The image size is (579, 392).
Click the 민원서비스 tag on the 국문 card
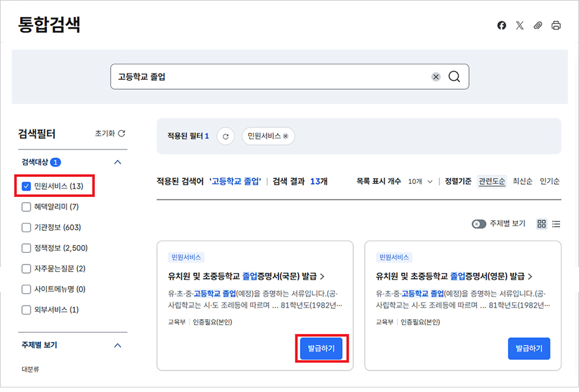pyautogui.click(x=186, y=257)
